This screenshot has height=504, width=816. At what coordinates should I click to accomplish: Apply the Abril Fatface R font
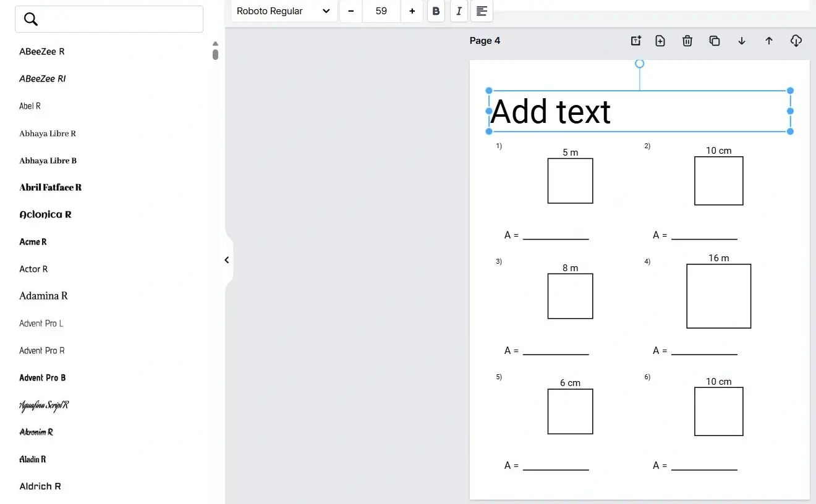51,188
